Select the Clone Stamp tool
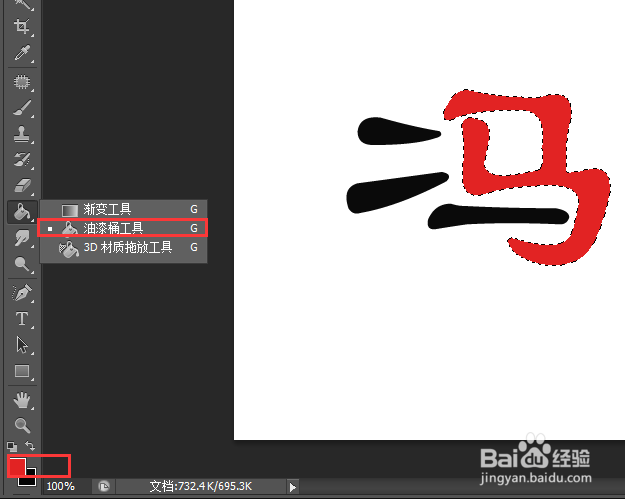The width and height of the screenshot is (625, 499). pyautogui.click(x=22, y=134)
